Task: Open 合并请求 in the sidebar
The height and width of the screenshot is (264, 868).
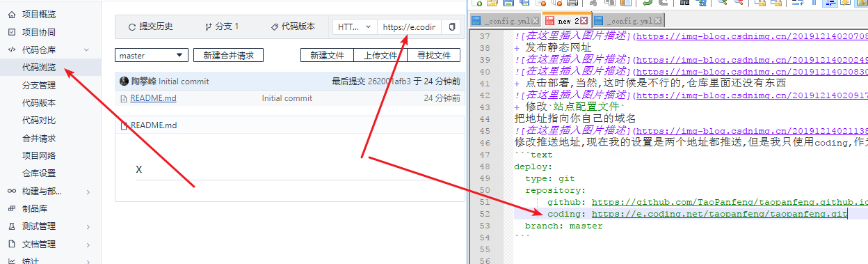Action: pos(39,138)
